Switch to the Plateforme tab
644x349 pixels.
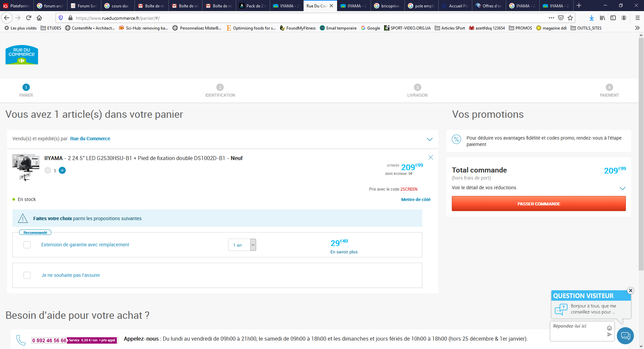17,6
